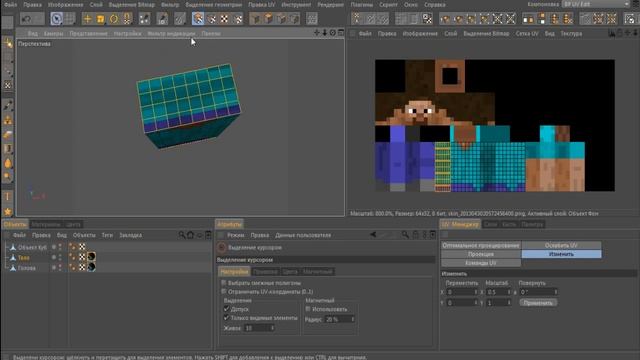
Task: Click the eyedropper tool in the left sidebar
Action: tap(8, 105)
